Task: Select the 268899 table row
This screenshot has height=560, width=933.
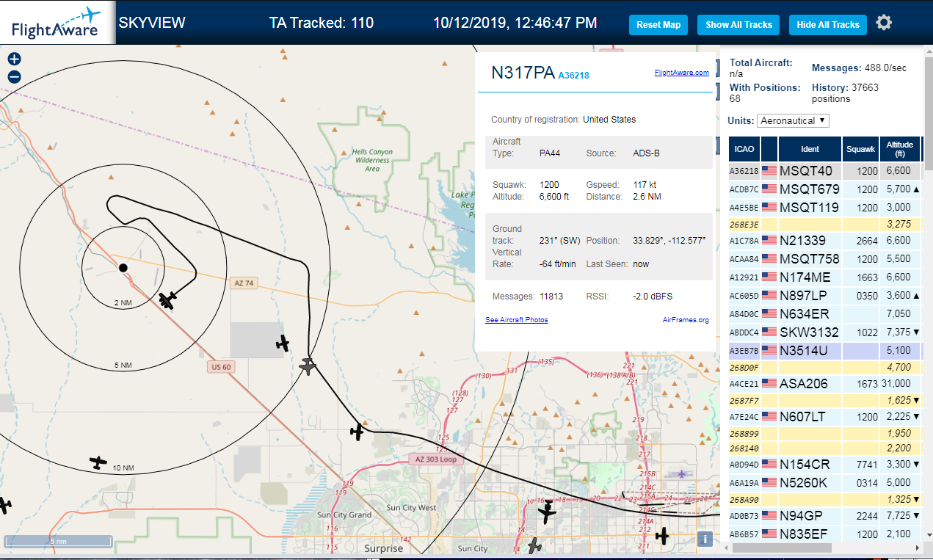Action: 825,433
